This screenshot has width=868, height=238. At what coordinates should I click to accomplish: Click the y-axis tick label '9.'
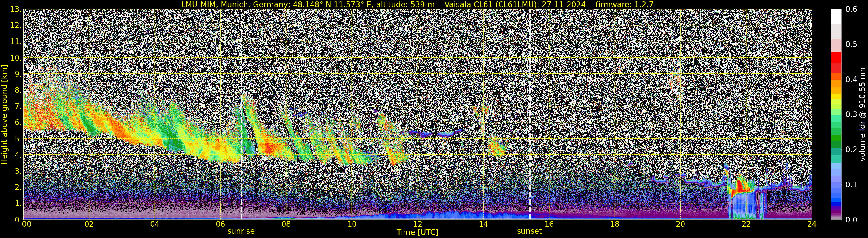pos(18,74)
